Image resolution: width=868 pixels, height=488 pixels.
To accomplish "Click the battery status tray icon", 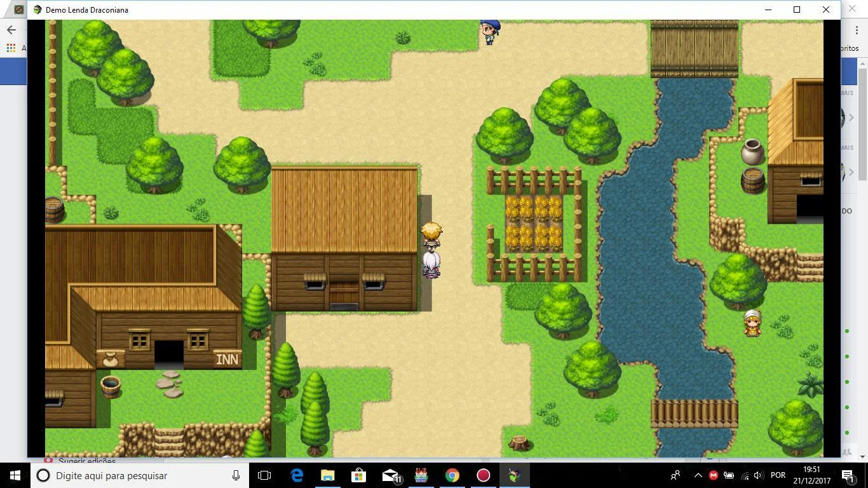I will 728,475.
